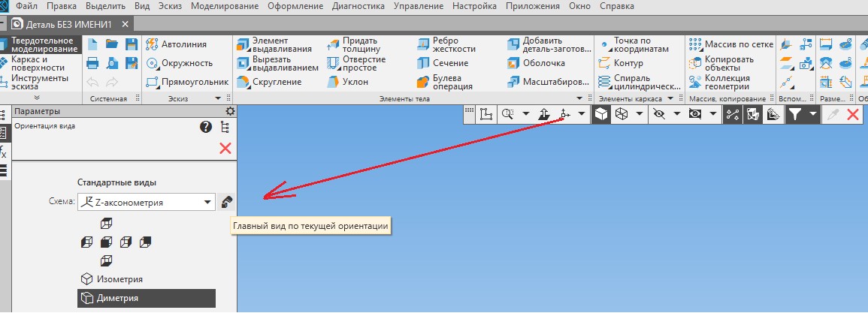Open the Схема Z-аксонометрия dropdown
Image resolution: width=868 pixels, height=313 pixels.
(x=146, y=203)
